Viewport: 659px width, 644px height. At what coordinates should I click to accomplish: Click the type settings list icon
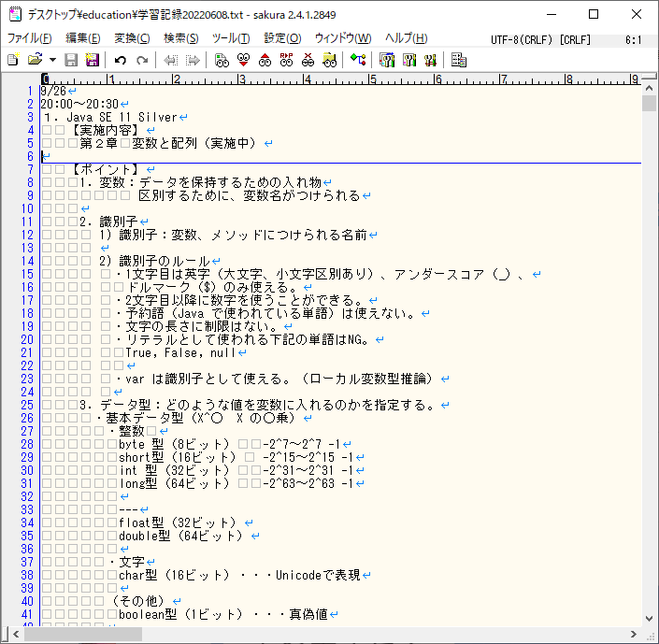click(459, 60)
